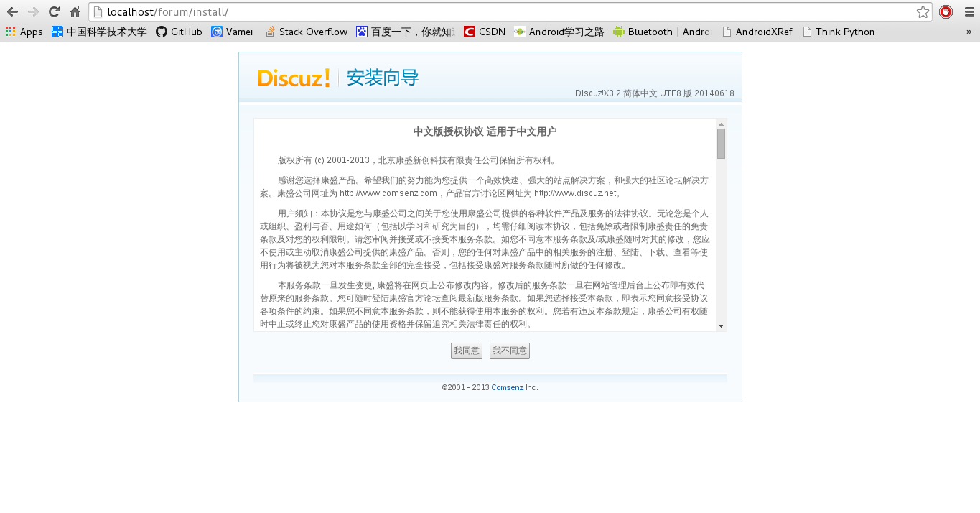Reload the current page
980x513 pixels.
click(x=54, y=11)
